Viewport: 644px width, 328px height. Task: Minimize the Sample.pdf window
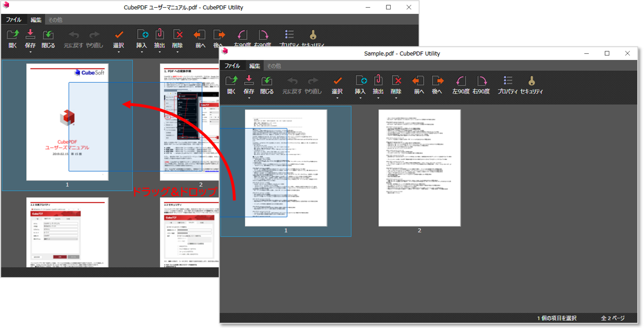point(587,53)
